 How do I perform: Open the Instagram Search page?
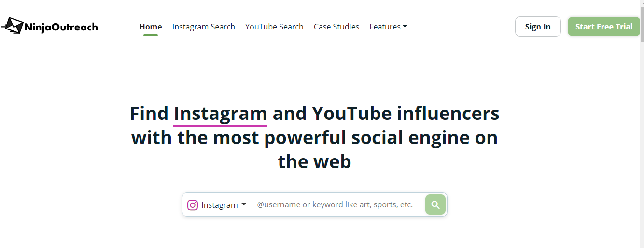204,27
